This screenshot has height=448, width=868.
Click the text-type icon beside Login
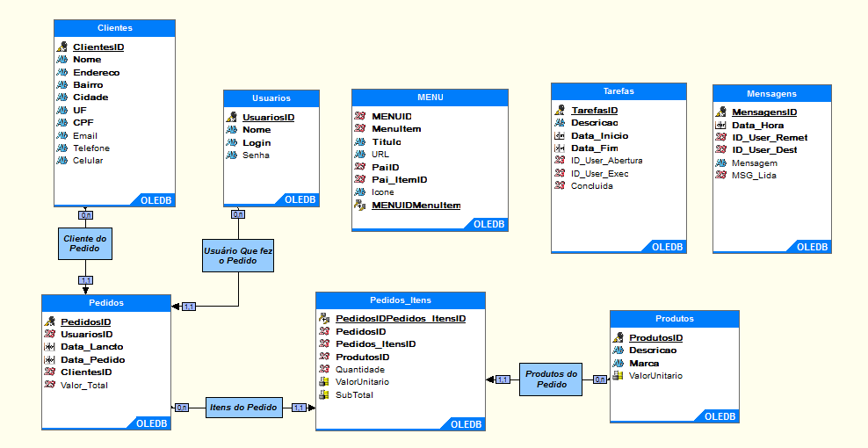pyautogui.click(x=231, y=142)
